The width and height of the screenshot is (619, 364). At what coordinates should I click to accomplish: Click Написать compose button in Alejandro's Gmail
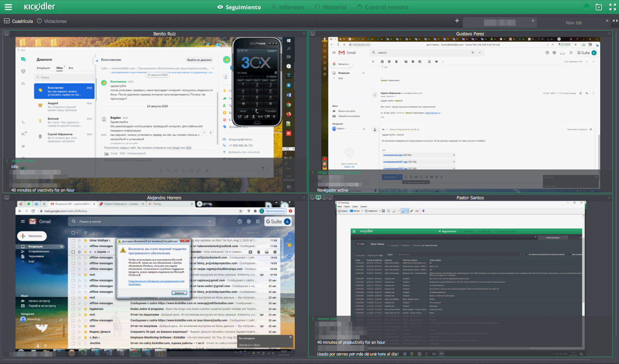32,236
